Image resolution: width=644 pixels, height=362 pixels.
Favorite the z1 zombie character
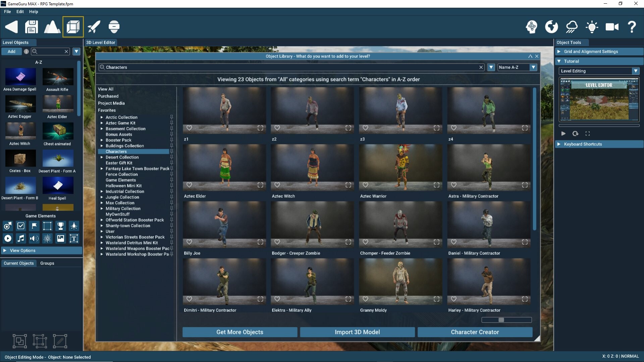[x=190, y=128]
